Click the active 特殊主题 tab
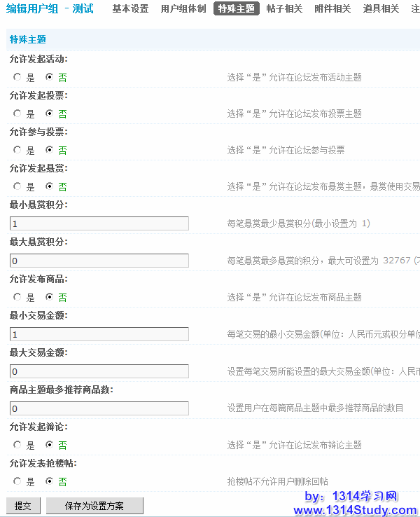Image resolution: width=420 pixels, height=517 pixels. [236, 9]
